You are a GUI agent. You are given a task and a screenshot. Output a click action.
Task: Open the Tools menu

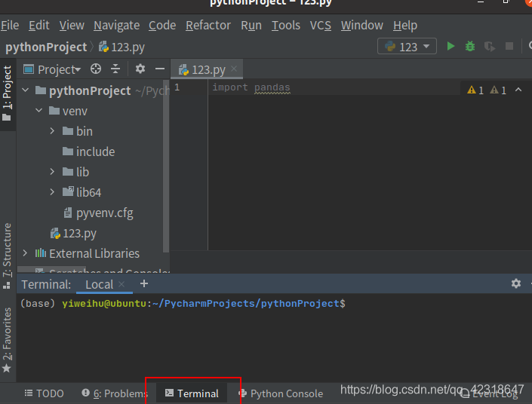[286, 26]
